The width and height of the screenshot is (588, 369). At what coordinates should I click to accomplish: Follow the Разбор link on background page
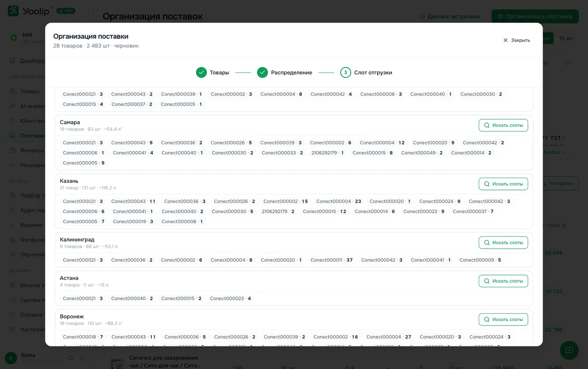(554, 152)
